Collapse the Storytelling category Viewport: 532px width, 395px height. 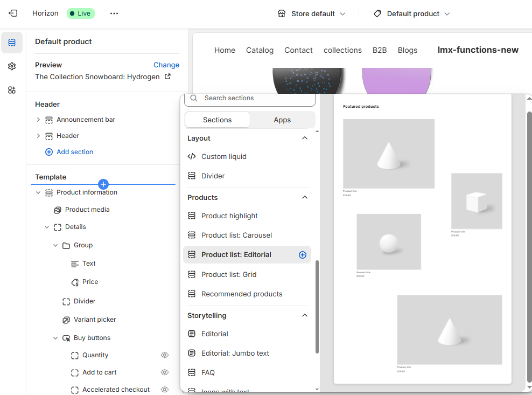[x=305, y=315]
